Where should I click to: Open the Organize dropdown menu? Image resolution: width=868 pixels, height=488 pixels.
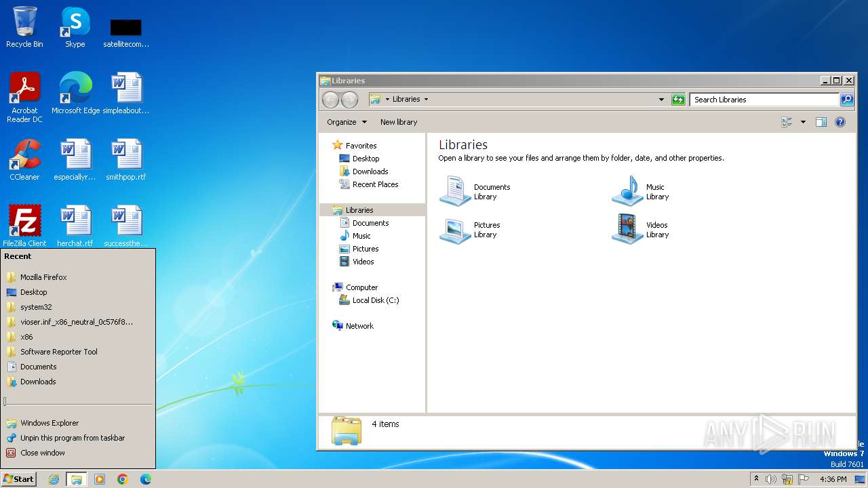(x=347, y=122)
